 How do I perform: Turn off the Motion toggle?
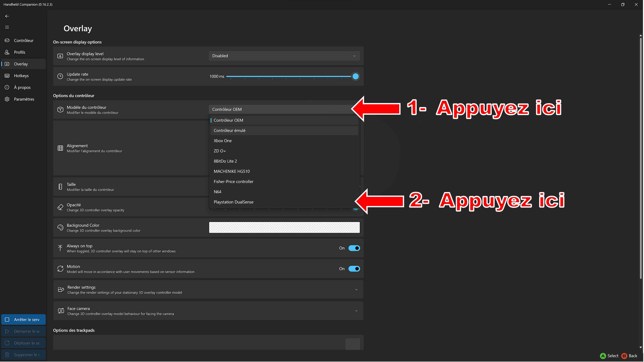(354, 269)
